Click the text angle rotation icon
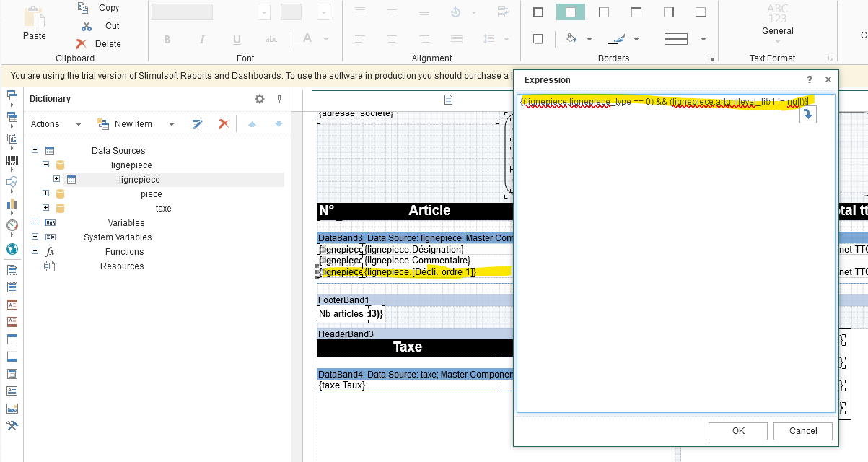 (456, 12)
